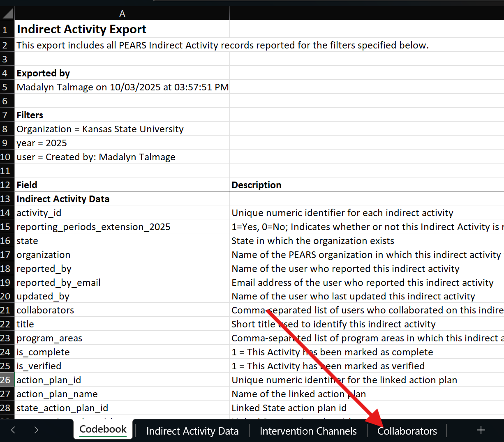Add a new sheet with the plus button
Screen dimensions: 504x442
click(481, 430)
